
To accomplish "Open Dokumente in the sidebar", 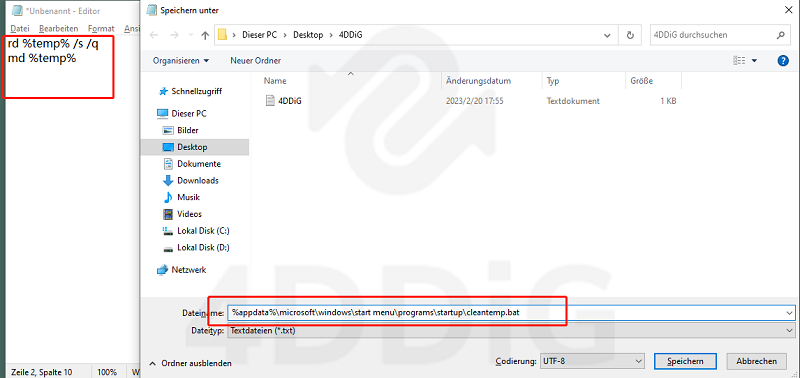I will tap(198, 164).
